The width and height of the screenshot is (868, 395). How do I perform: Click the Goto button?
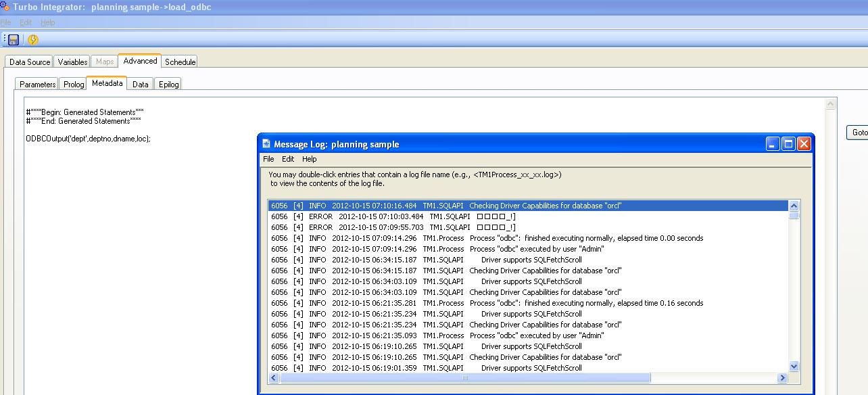click(857, 133)
